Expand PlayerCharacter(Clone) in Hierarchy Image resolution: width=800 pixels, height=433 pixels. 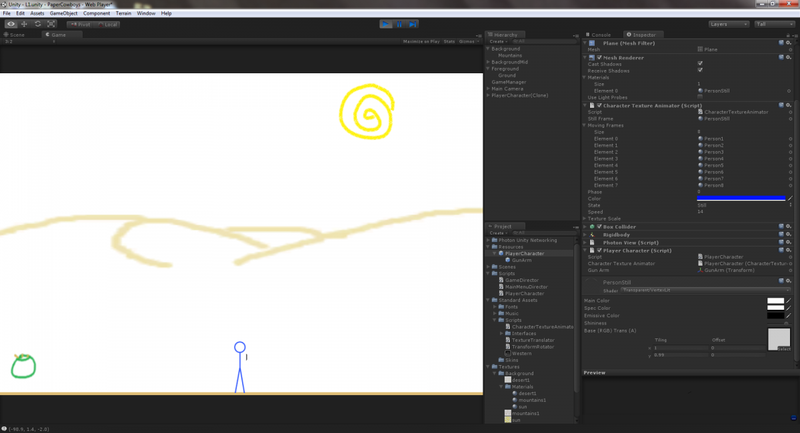point(488,95)
